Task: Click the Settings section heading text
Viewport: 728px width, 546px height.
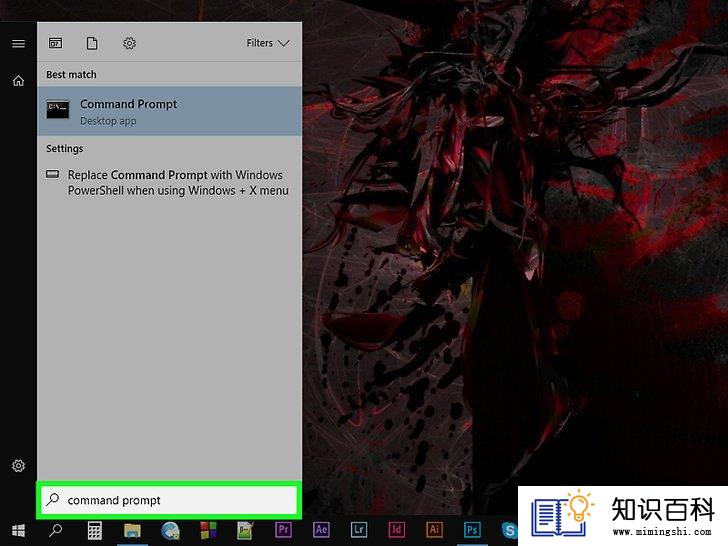Action: tap(65, 149)
